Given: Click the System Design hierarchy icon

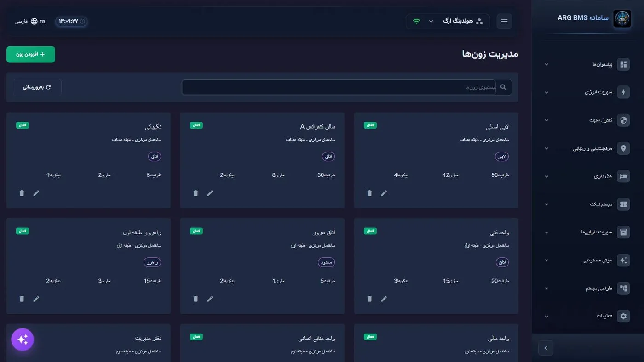Looking at the screenshot, I should tap(623, 288).
